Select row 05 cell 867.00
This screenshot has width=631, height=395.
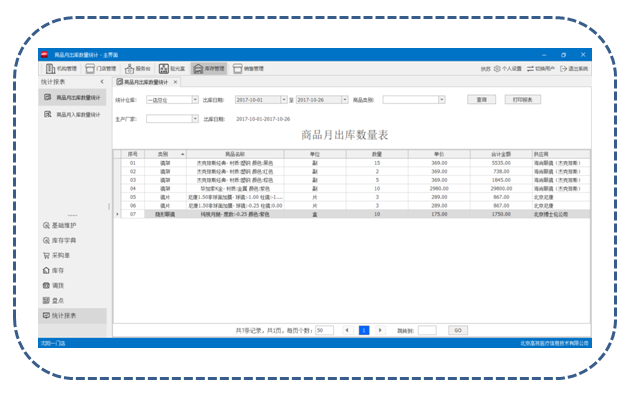(x=501, y=197)
